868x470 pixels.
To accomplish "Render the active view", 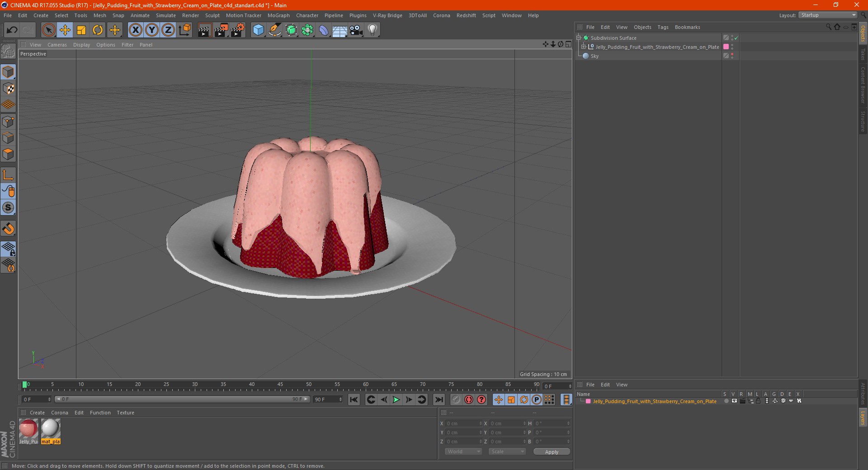I will [x=204, y=30].
